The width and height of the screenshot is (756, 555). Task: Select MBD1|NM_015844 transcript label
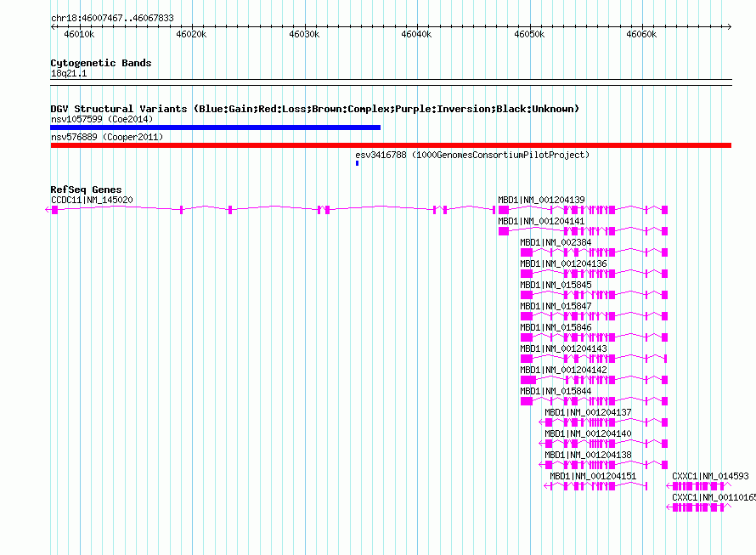(556, 391)
